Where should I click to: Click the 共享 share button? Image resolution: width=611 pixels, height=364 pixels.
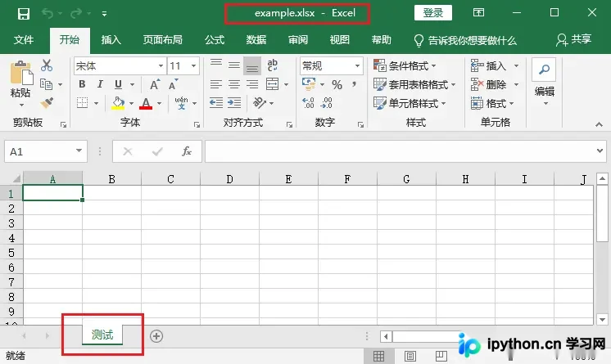pyautogui.click(x=573, y=39)
